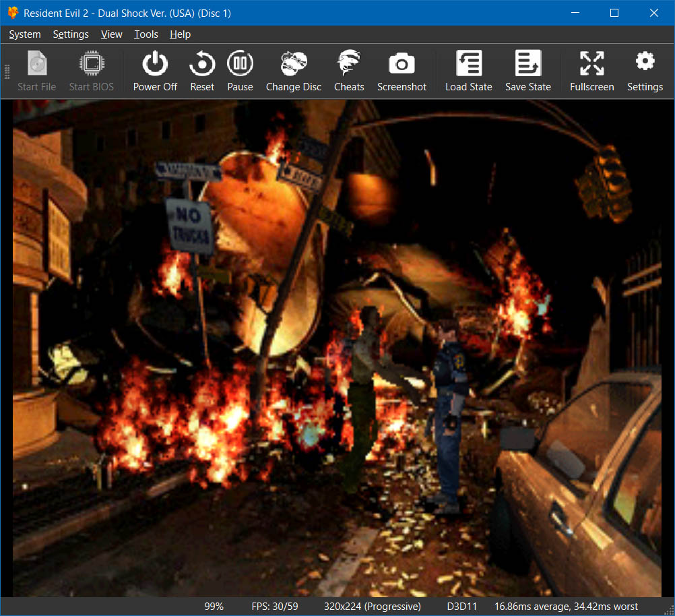Click the 16.86ms average frame time status
The width and height of the screenshot is (675, 616).
click(566, 607)
